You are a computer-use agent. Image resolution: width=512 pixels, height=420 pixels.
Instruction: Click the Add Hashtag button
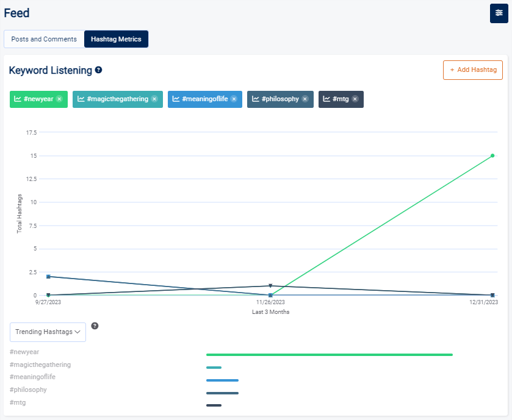click(472, 70)
